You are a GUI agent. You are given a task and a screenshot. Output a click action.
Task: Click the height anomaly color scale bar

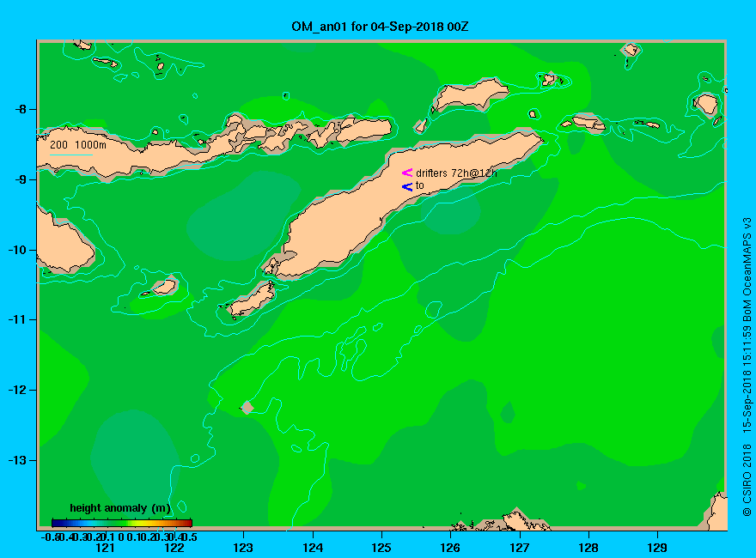click(122, 523)
